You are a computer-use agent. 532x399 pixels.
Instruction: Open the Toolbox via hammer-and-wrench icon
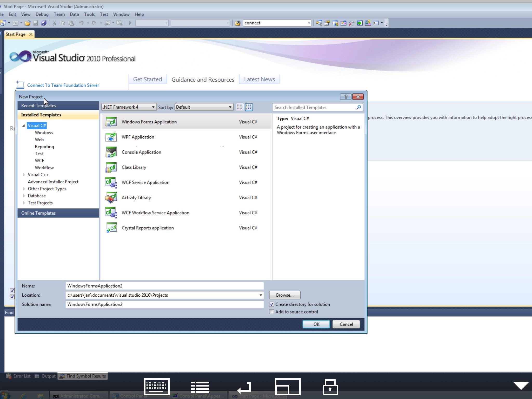[351, 23]
